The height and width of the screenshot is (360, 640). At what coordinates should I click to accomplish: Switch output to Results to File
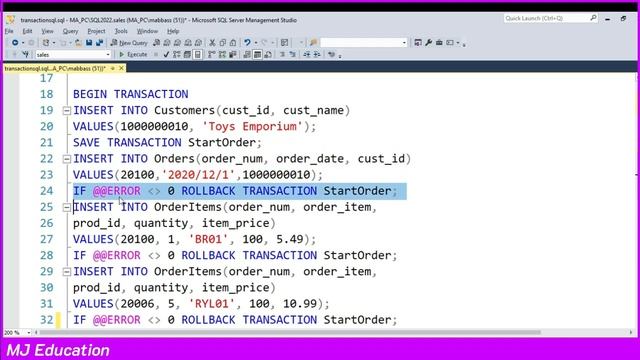point(268,54)
